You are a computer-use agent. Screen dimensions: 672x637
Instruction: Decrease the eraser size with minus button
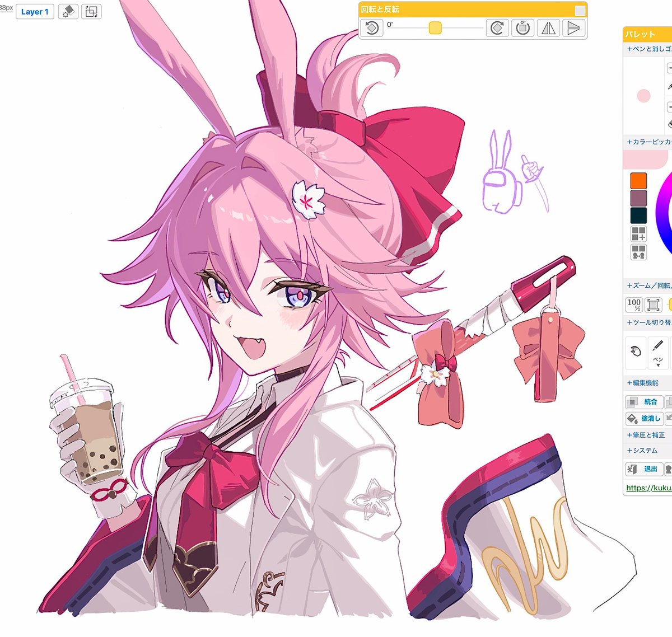[670, 106]
